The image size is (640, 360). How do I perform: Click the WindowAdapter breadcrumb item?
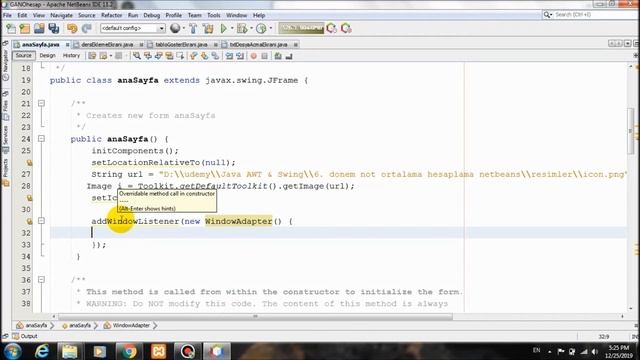click(x=127, y=325)
